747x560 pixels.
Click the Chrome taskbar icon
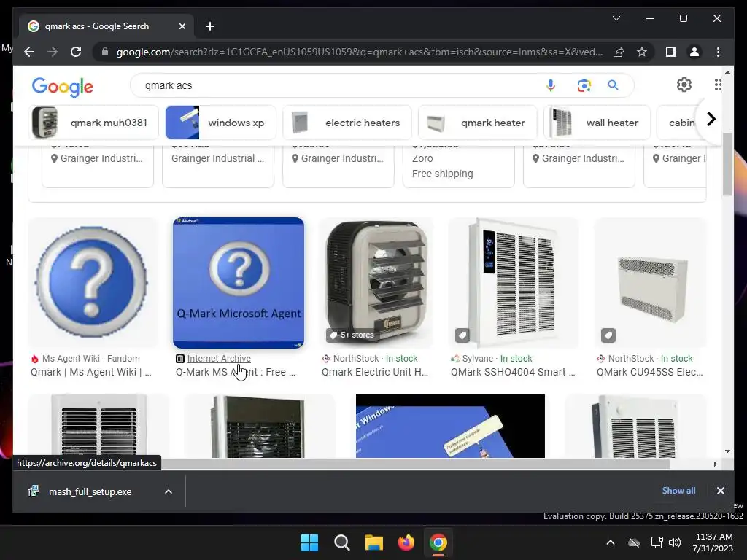tap(438, 542)
